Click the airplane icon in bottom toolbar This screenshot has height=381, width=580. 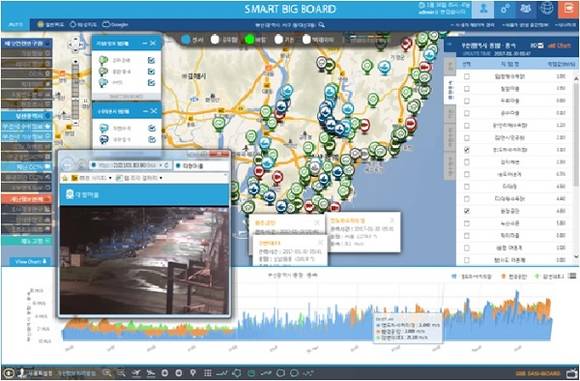click(x=136, y=373)
